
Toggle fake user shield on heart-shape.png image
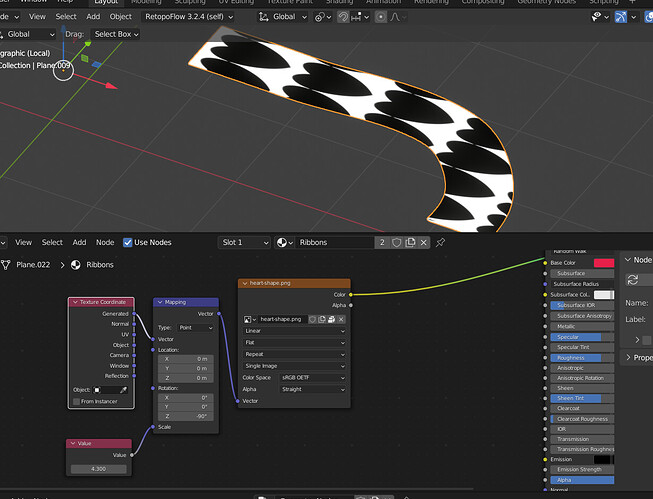pos(312,319)
